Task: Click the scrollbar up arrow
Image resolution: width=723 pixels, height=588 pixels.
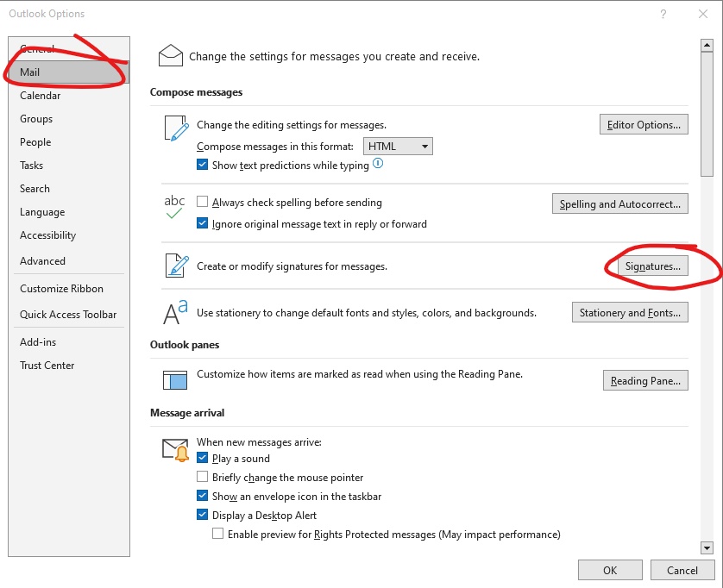Action: click(707, 45)
